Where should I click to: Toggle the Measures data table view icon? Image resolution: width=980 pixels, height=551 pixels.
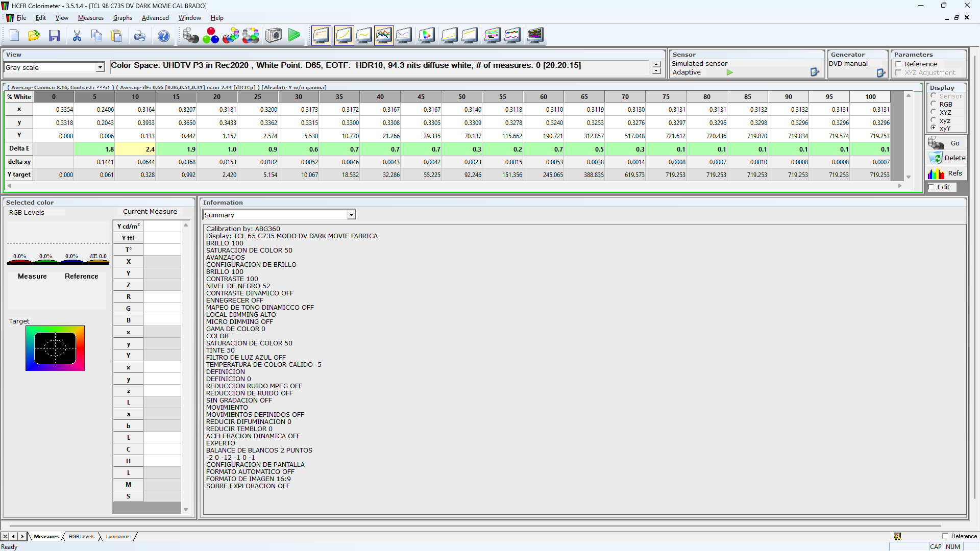(322, 36)
